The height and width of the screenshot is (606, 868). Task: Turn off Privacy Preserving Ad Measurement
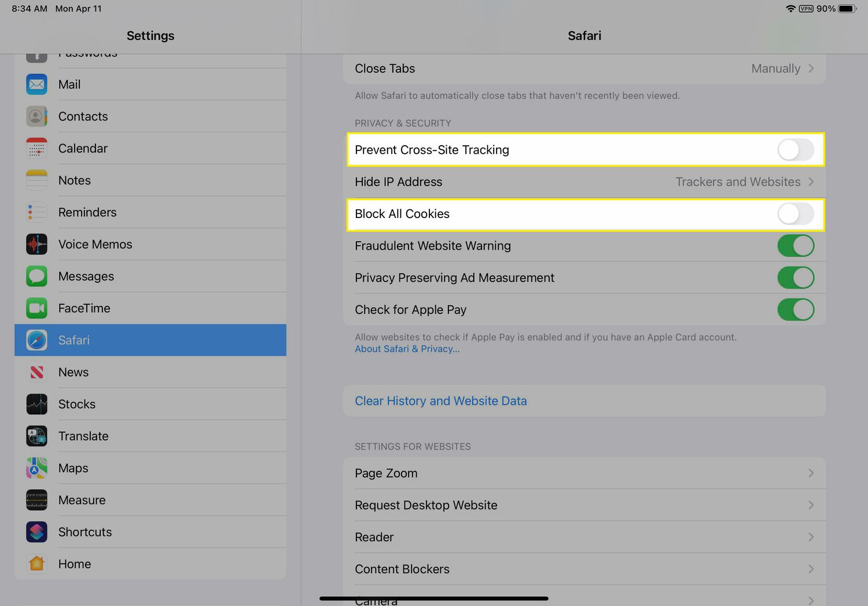(x=796, y=278)
